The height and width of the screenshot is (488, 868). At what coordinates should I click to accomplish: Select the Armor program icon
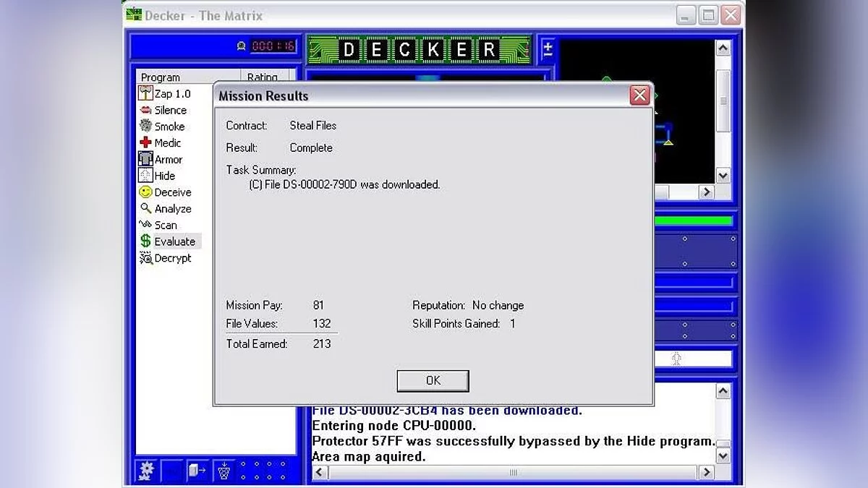pos(145,159)
